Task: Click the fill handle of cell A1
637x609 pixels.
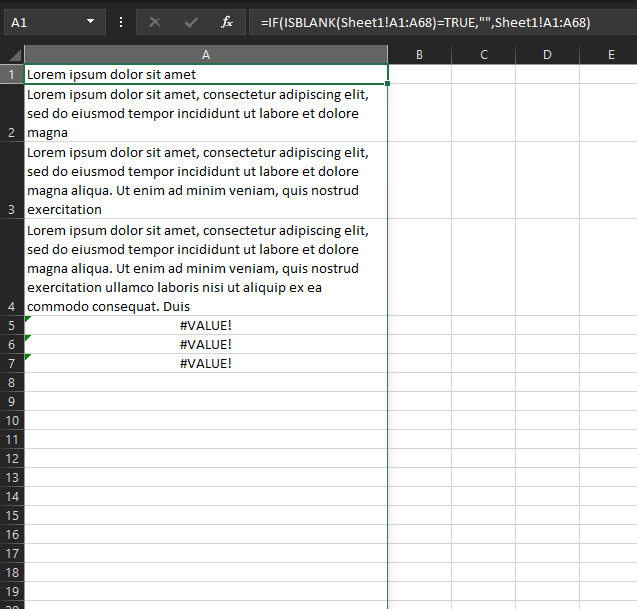Action: point(388,83)
